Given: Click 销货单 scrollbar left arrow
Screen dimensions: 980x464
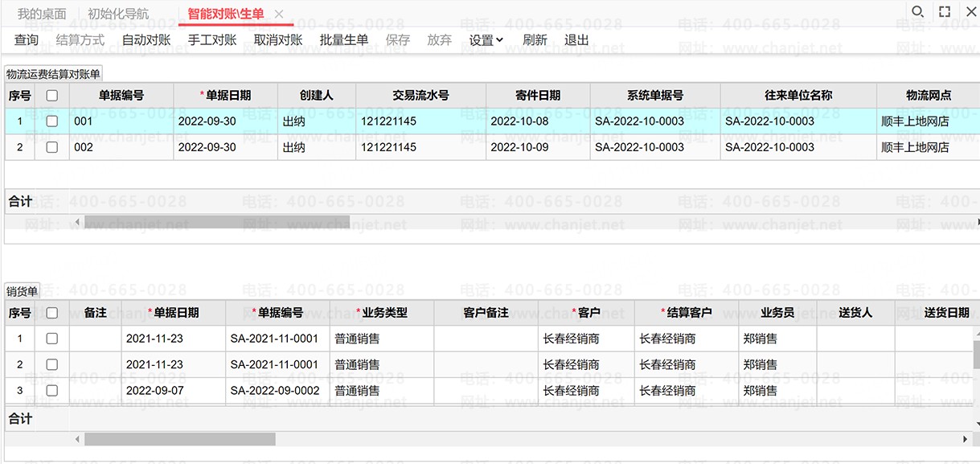Looking at the screenshot, I should [77, 439].
